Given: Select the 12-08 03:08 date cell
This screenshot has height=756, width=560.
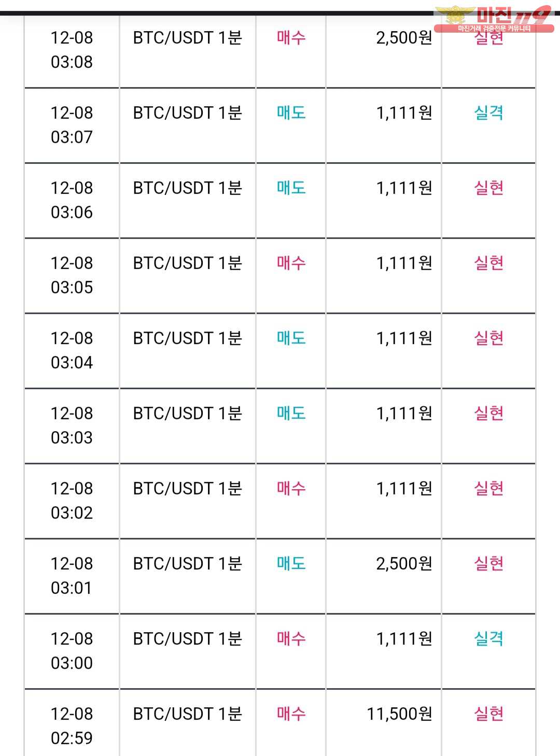Looking at the screenshot, I should [x=72, y=50].
